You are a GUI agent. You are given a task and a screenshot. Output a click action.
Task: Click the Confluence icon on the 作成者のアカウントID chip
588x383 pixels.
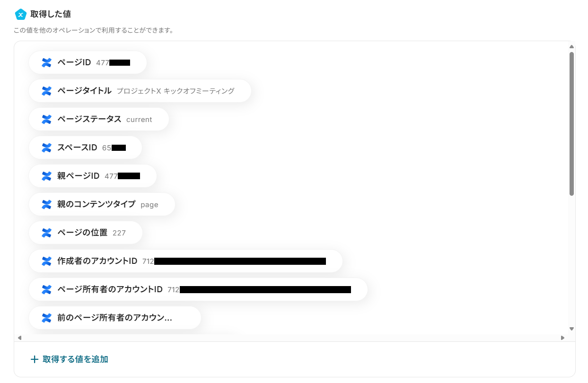point(46,261)
